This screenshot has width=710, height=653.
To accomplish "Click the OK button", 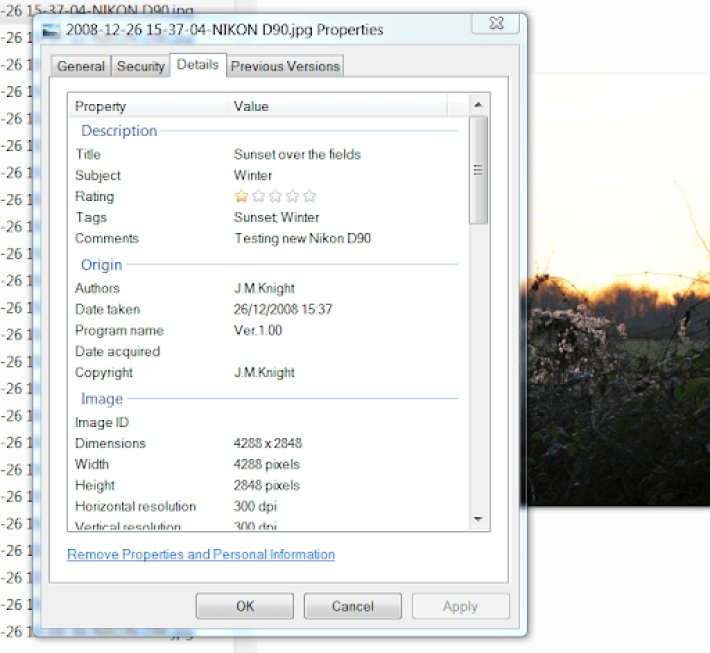I will coord(245,606).
